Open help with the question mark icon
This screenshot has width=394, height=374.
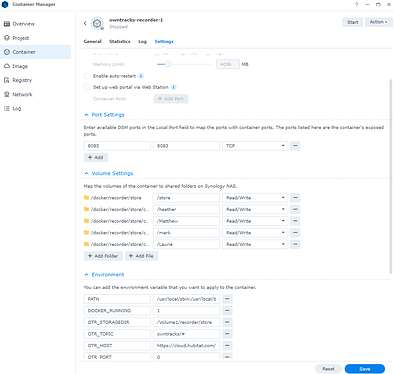(x=356, y=4)
